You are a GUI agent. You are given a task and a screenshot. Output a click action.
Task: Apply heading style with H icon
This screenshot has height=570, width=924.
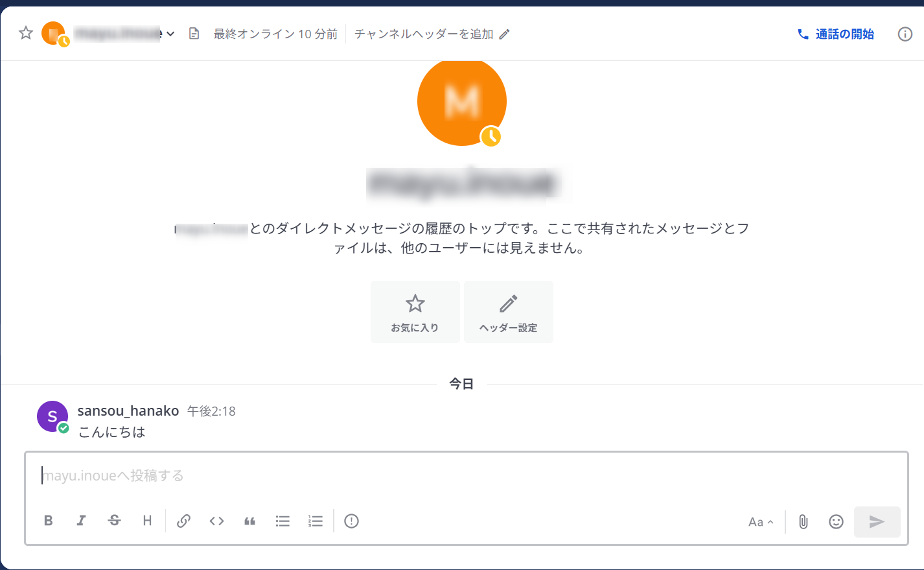[147, 521]
